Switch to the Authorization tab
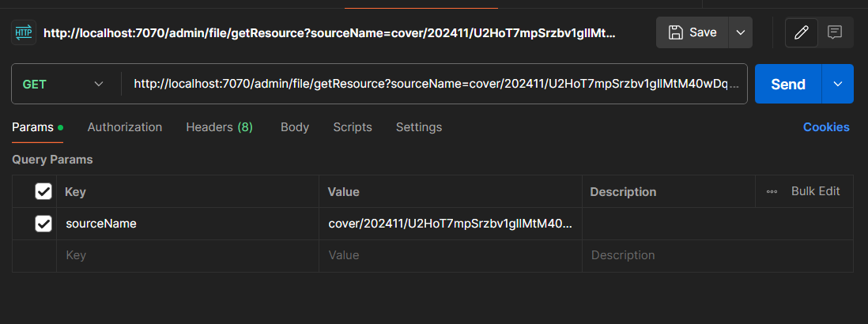Screen dimensions: 868x324 pos(125,127)
